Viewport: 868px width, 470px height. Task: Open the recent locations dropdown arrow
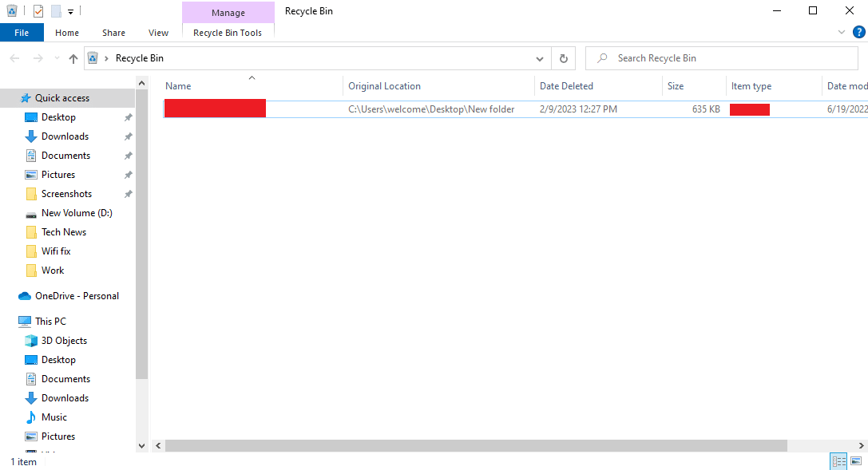[57, 58]
